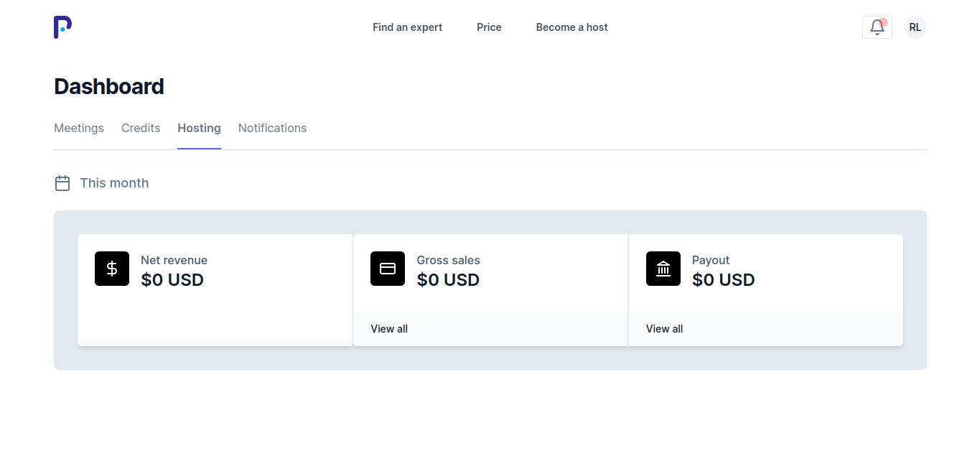View all under Payout
Image resolution: width=980 pixels, height=451 pixels.
coord(665,329)
